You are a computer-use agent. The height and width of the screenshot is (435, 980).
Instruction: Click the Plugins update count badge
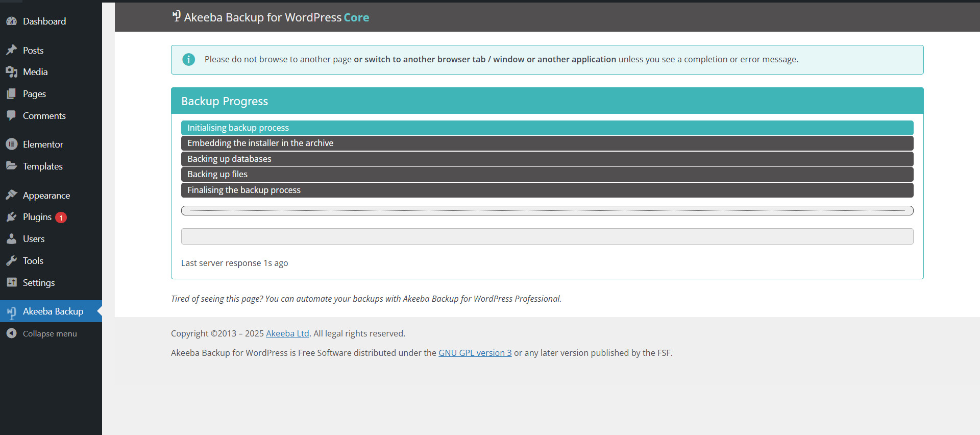[x=61, y=217]
